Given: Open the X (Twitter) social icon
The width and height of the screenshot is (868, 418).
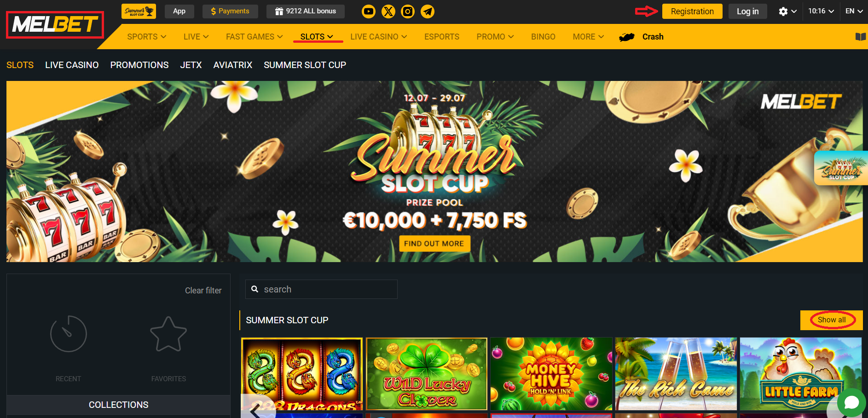Looking at the screenshot, I should point(388,11).
